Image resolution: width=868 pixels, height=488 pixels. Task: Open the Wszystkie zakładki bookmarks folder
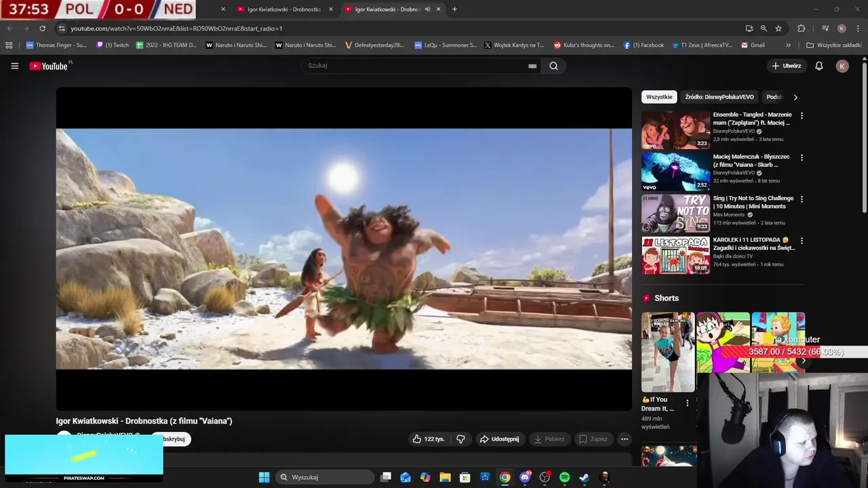click(x=833, y=45)
